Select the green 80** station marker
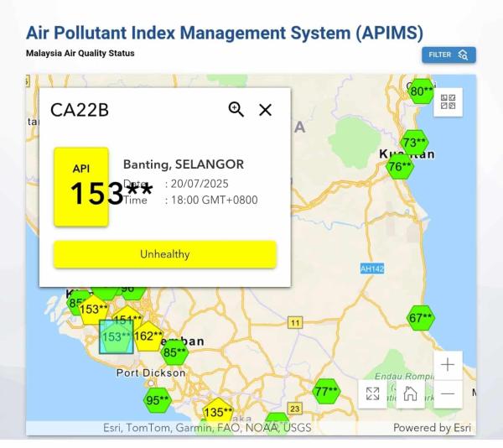 pyautogui.click(x=422, y=91)
